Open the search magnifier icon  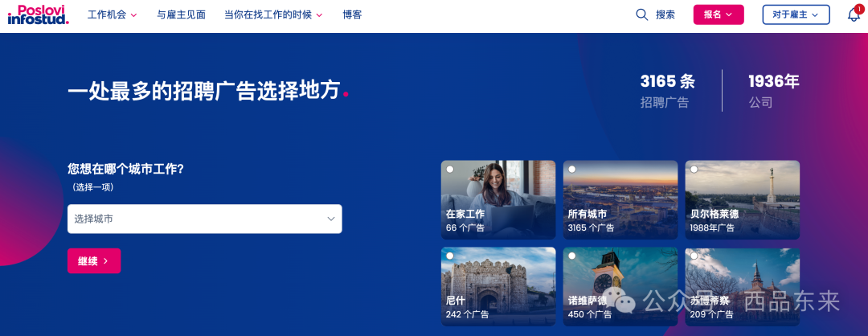pyautogui.click(x=641, y=15)
